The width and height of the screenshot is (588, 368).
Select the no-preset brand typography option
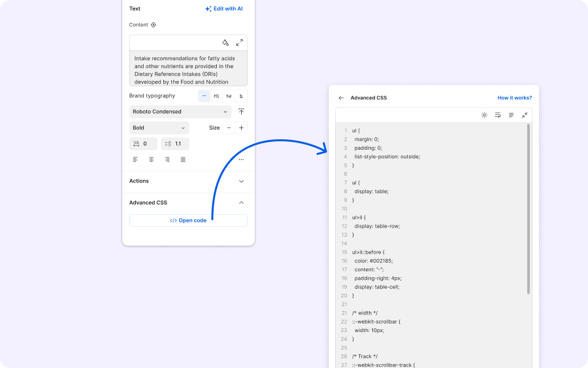(204, 96)
